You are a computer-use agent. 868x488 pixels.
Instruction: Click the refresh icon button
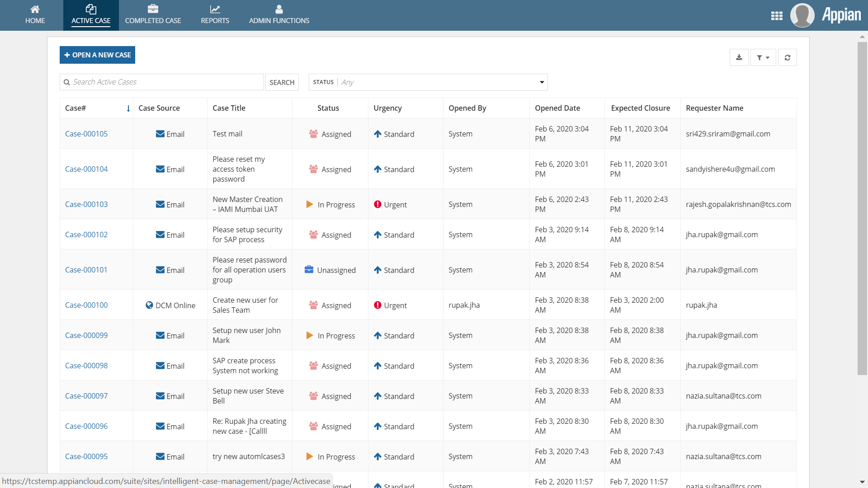click(788, 57)
